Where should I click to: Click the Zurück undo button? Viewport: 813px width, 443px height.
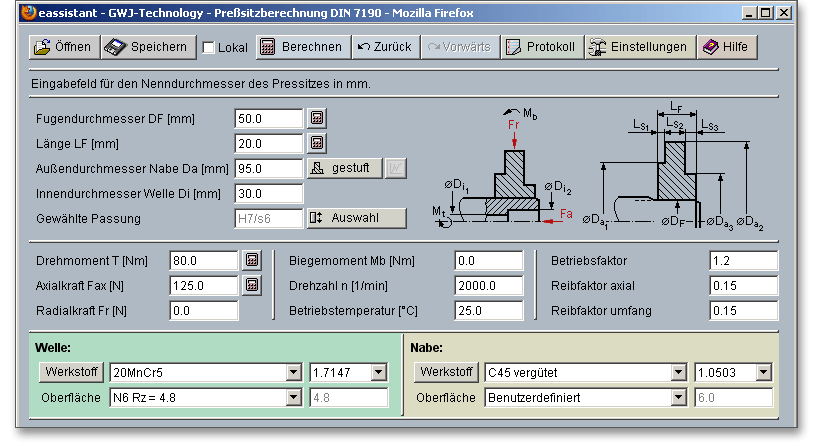click(x=385, y=47)
